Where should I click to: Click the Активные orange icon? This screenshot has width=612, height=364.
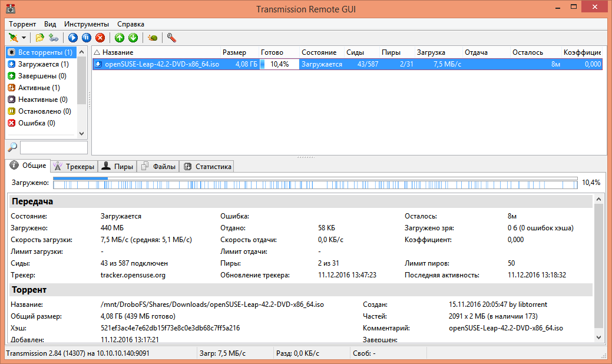coord(12,88)
